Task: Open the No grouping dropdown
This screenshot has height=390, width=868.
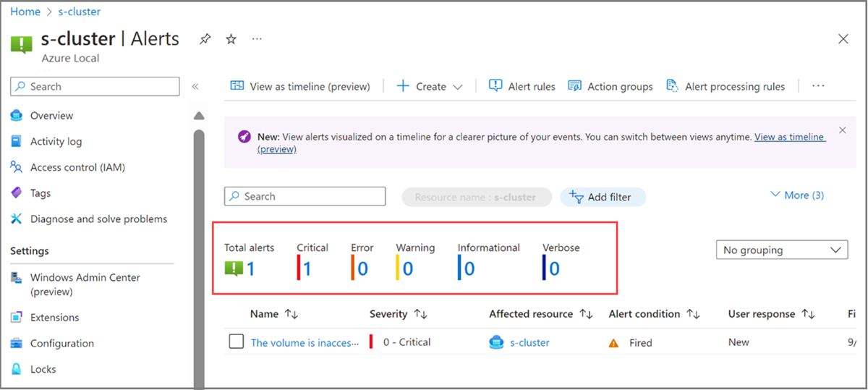Action: point(781,250)
